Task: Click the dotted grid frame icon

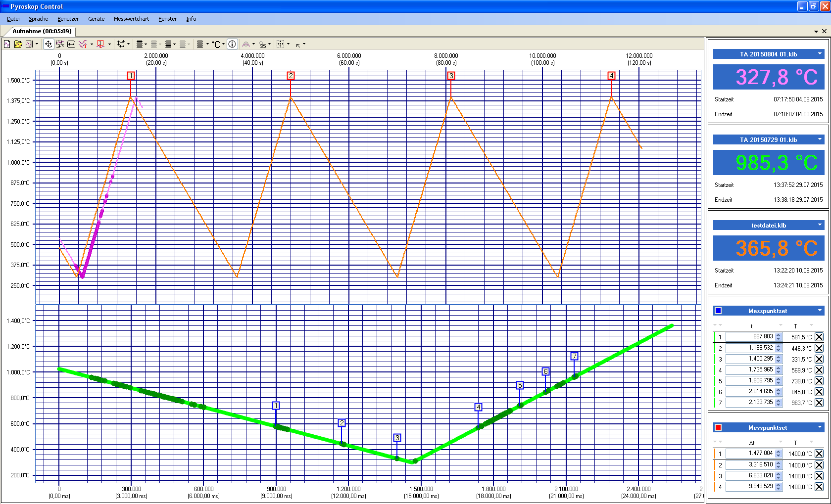Action: click(x=281, y=44)
